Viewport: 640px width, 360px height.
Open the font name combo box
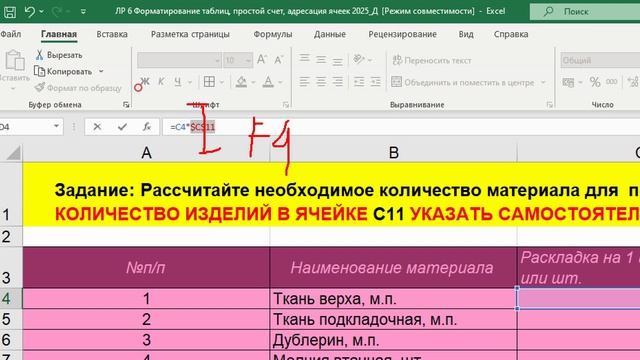click(x=179, y=60)
